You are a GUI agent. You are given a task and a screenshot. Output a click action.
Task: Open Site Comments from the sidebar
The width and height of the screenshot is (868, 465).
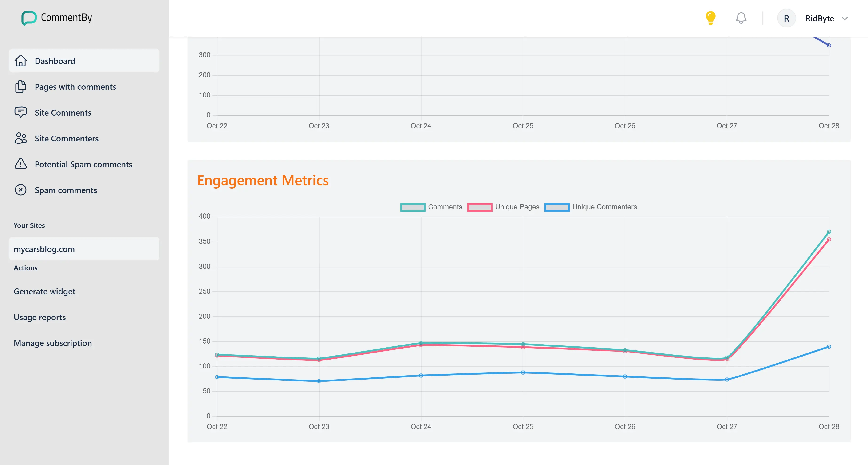(x=63, y=112)
